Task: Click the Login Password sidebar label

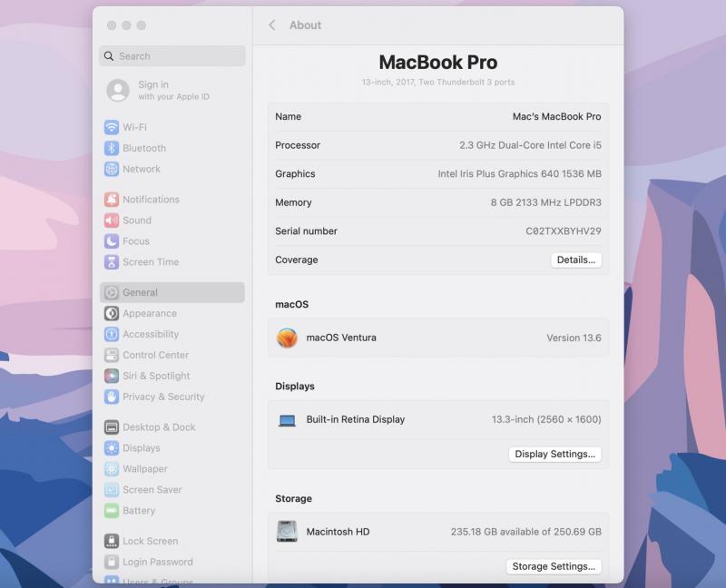Action: click(x=157, y=562)
